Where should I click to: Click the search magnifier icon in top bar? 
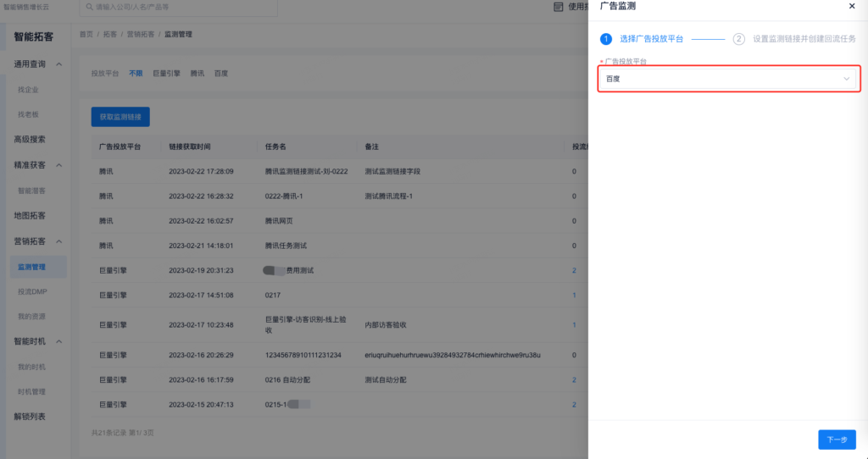point(87,7)
